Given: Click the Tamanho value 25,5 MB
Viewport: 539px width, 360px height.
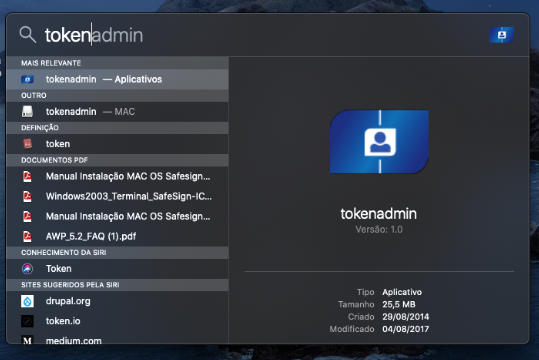Looking at the screenshot, I should (x=399, y=304).
